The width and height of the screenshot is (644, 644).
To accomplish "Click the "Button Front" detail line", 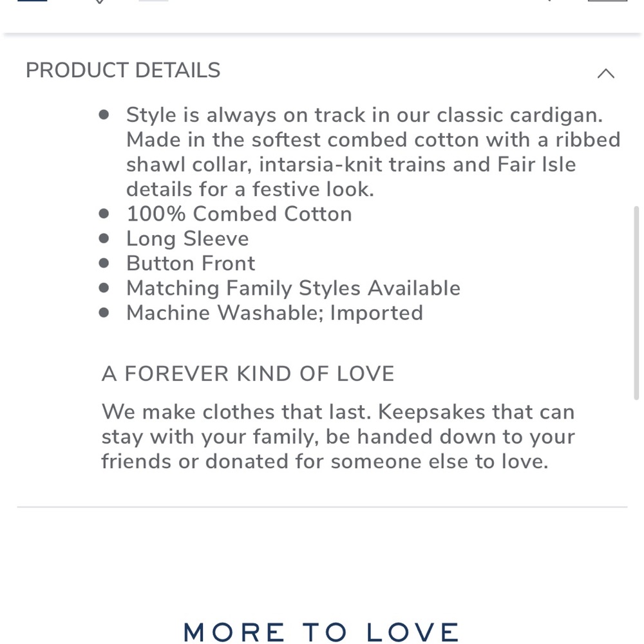I will pos(191,263).
